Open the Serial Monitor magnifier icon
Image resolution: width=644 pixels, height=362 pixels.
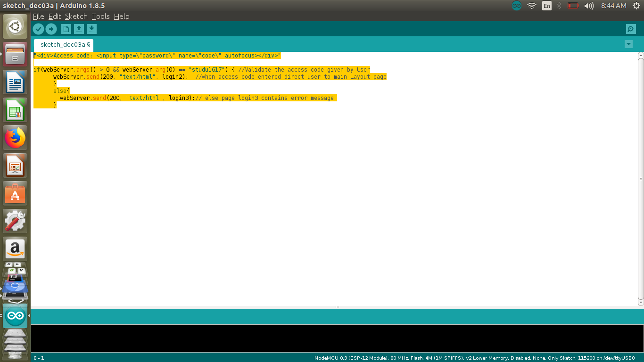click(631, 29)
